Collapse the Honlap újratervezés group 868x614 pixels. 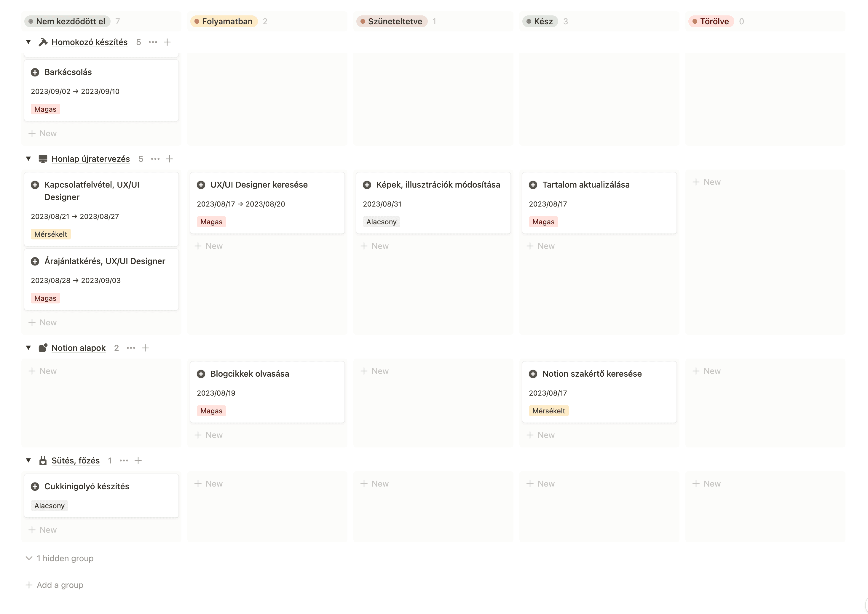click(28, 159)
